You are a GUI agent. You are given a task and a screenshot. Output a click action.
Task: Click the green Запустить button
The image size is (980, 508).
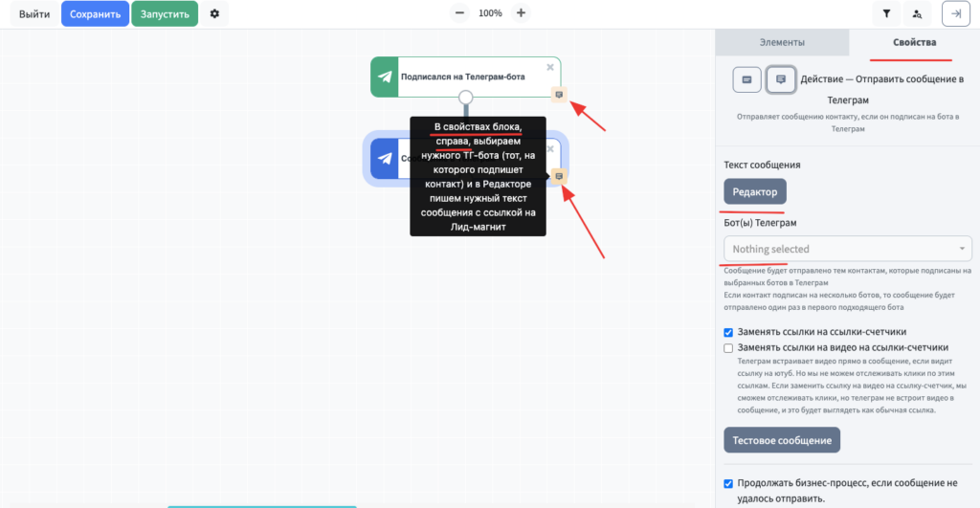tap(165, 14)
